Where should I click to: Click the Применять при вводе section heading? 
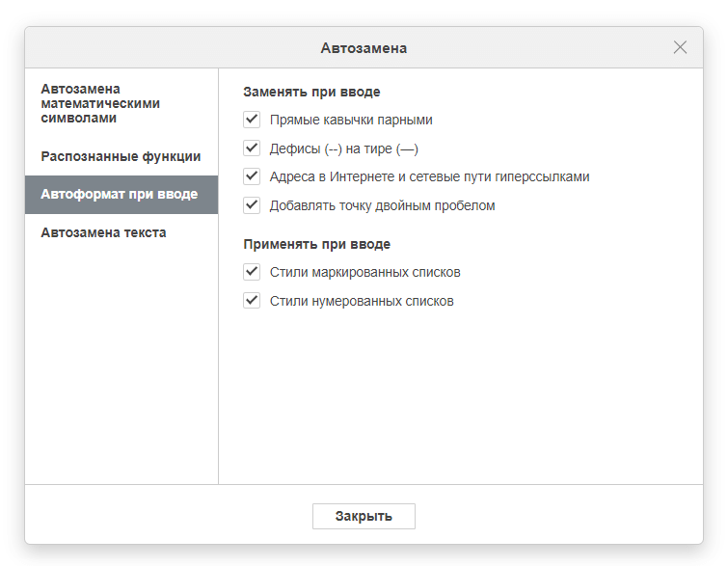[316, 245]
